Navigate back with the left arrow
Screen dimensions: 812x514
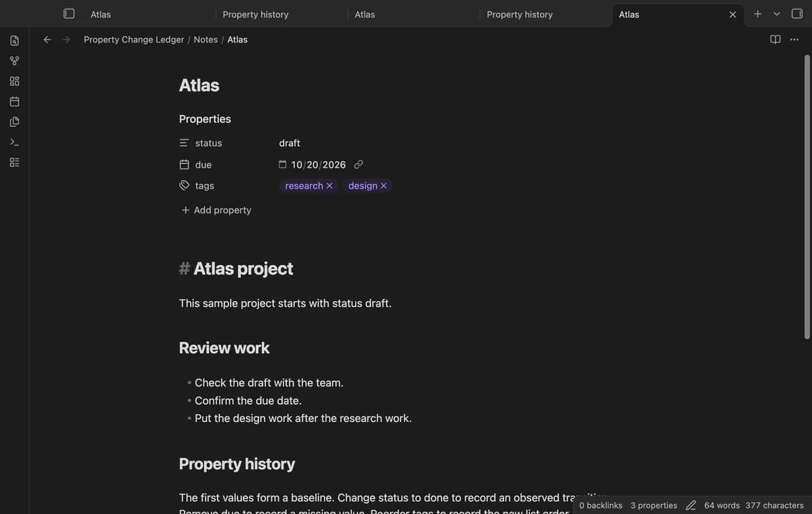click(x=47, y=40)
